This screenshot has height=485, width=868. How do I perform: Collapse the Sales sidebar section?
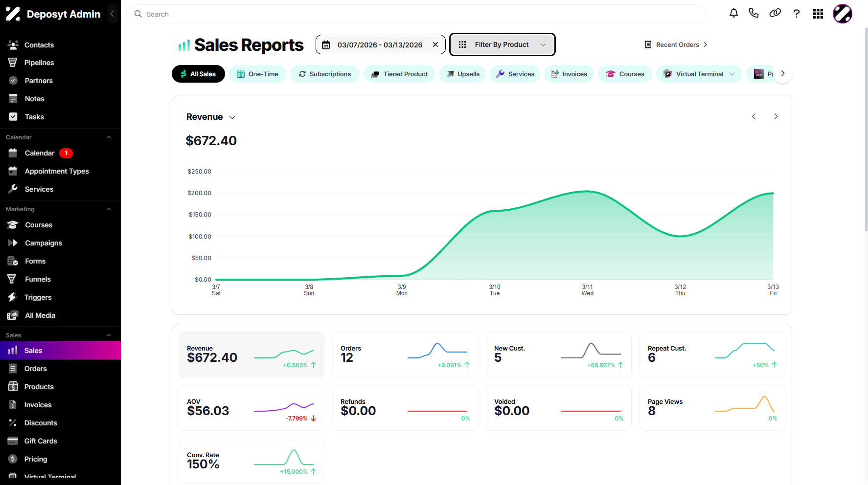coord(109,335)
